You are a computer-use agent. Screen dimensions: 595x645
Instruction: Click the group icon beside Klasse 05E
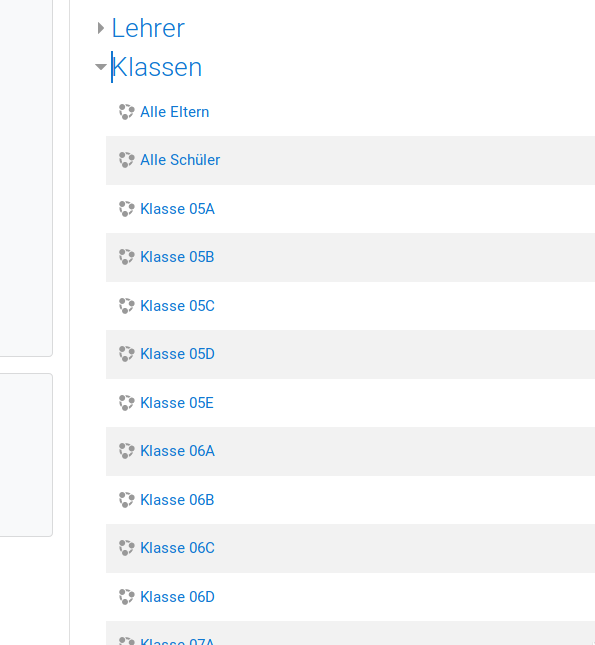[x=126, y=403]
